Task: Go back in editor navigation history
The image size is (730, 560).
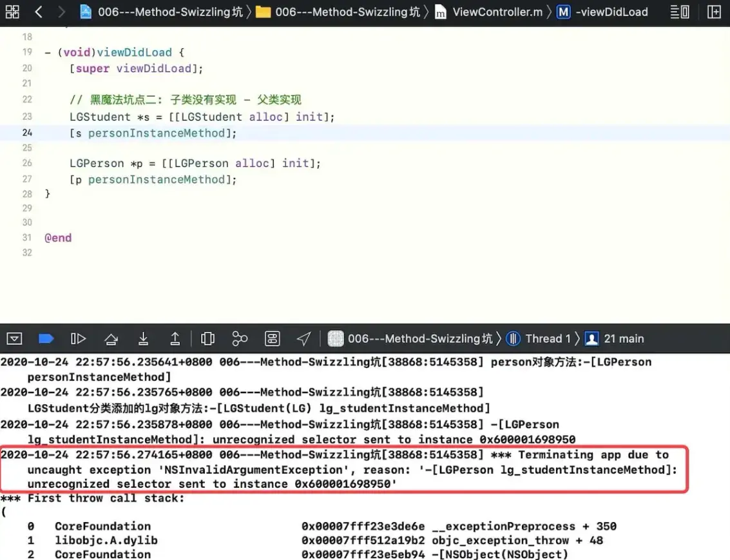Action: click(x=39, y=12)
